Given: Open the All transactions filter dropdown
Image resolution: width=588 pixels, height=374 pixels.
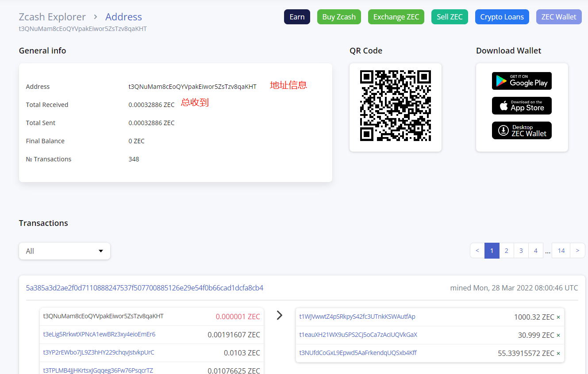Looking at the screenshot, I should click(x=65, y=251).
